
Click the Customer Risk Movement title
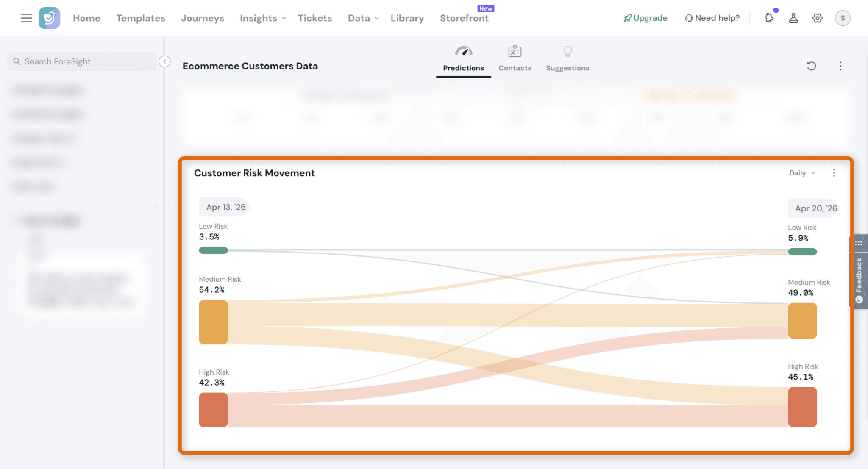(x=254, y=173)
